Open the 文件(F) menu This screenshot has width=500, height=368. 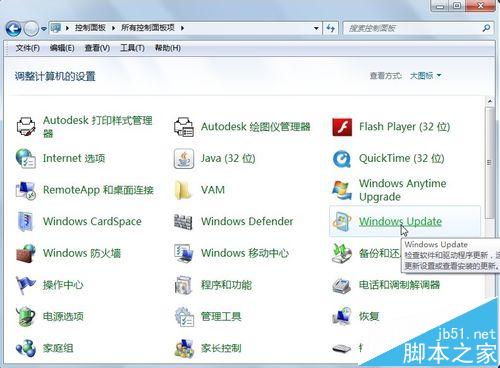point(27,48)
